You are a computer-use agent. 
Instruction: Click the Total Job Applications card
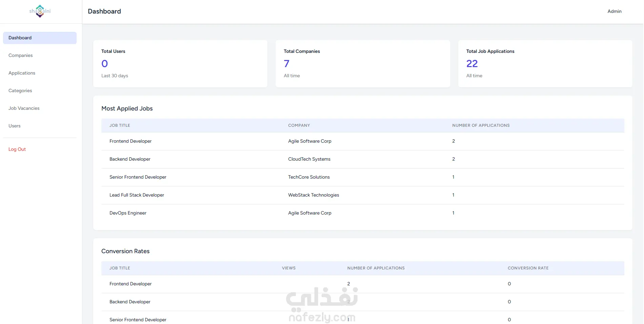click(x=545, y=64)
